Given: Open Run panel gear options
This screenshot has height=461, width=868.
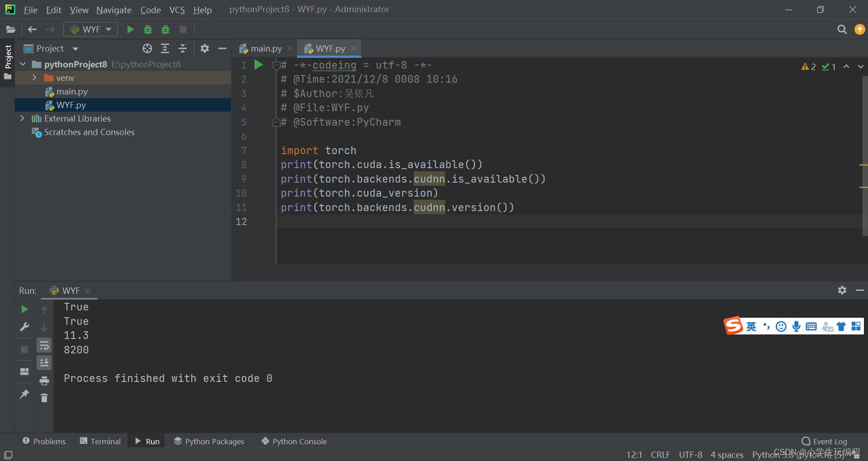Looking at the screenshot, I should pos(842,290).
